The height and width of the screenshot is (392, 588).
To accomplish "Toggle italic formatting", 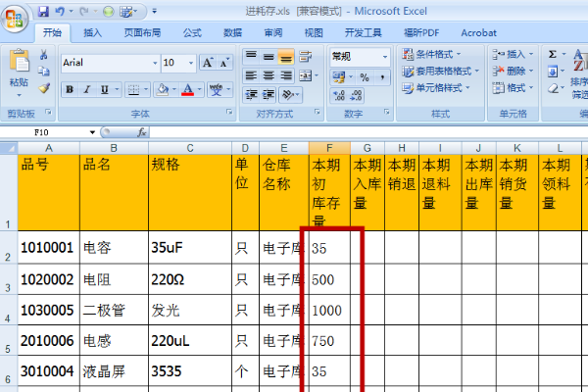I will click(x=87, y=89).
